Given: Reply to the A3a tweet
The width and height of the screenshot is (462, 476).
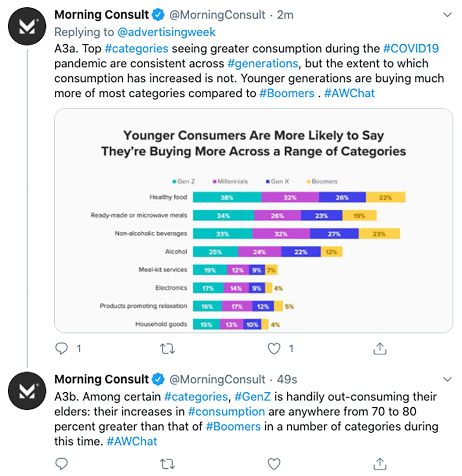Looking at the screenshot, I should click(x=62, y=348).
